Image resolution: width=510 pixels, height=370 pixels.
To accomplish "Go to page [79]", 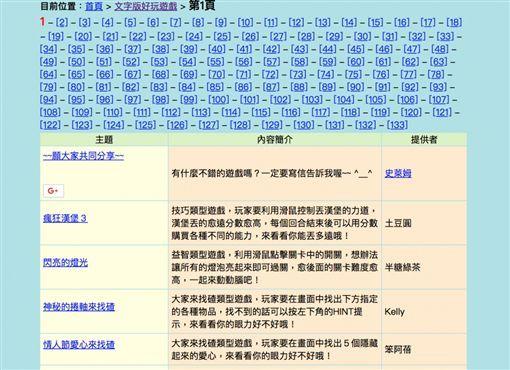I will tap(49, 87).
